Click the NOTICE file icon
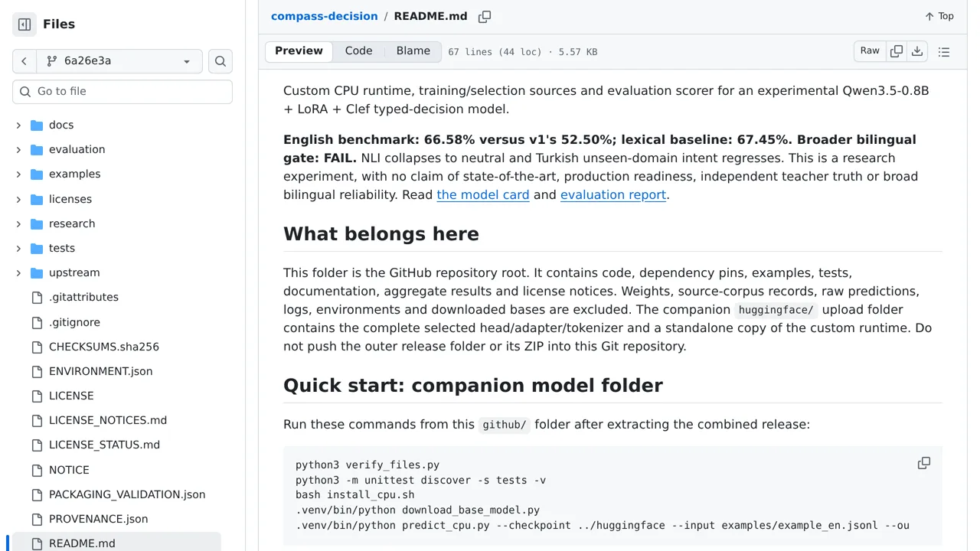 [37, 470]
